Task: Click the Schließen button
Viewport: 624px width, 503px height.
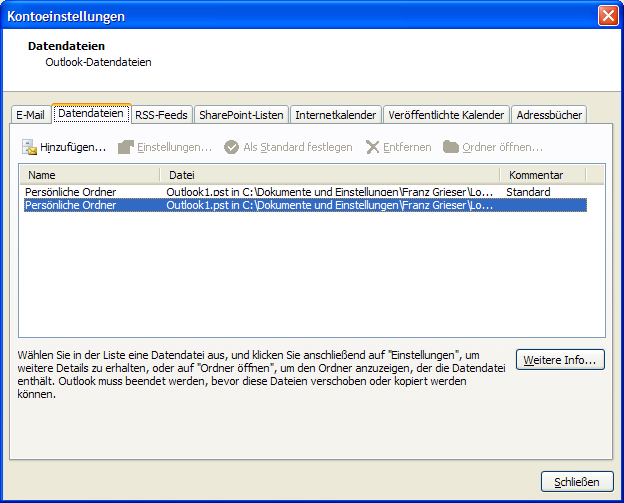Action: coord(577,482)
